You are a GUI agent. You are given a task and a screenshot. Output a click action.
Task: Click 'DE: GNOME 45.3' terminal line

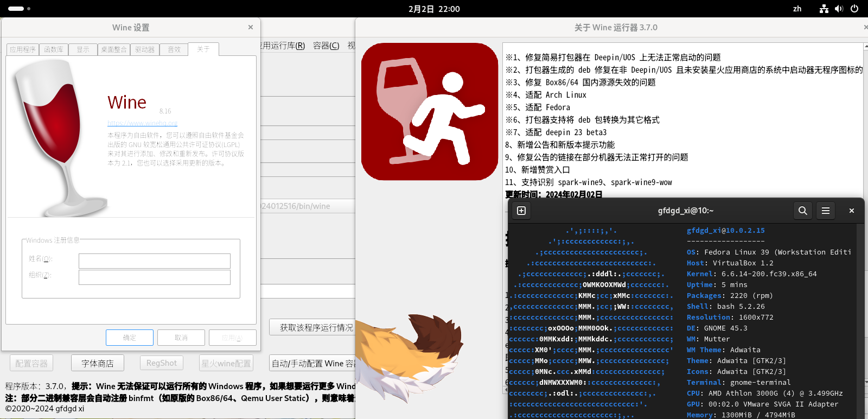click(x=717, y=328)
